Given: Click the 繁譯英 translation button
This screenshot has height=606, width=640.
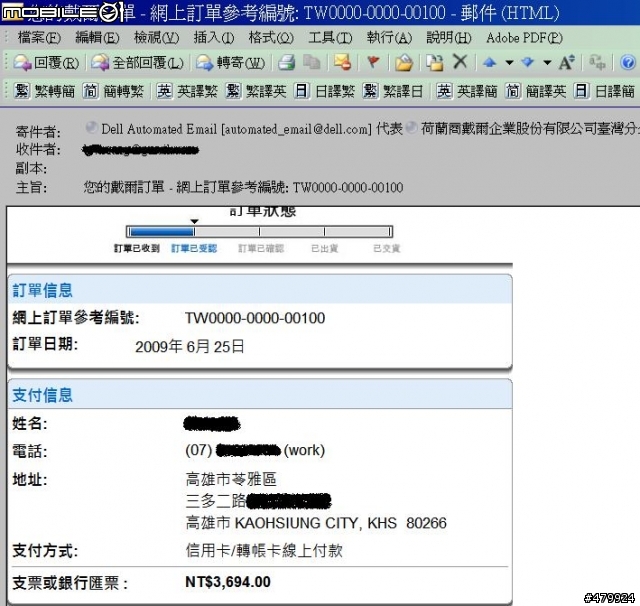Looking at the screenshot, I should point(256,91).
